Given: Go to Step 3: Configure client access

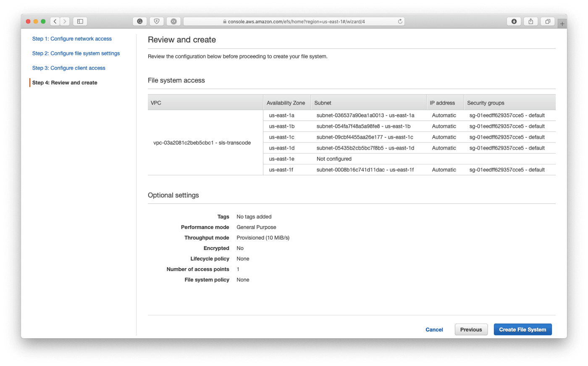Looking at the screenshot, I should 69,68.
